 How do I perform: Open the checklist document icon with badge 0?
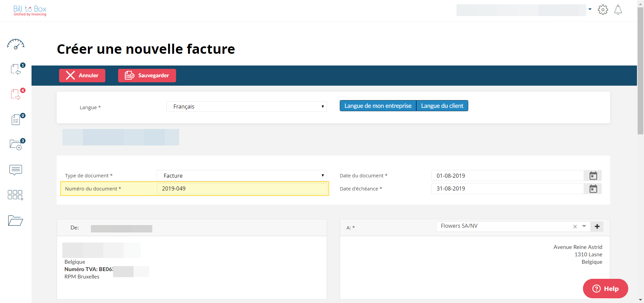16,120
